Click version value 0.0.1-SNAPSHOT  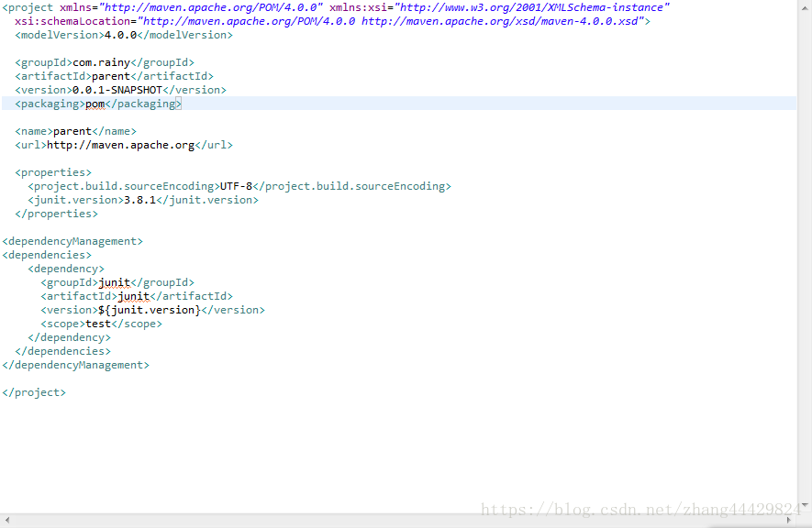pyautogui.click(x=117, y=90)
